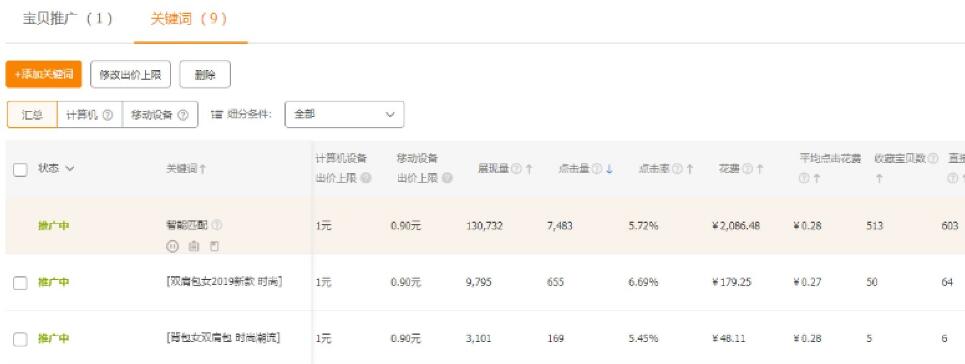The height and width of the screenshot is (364, 965).
Task: Sort by 平均点击花费 using its arrow
Action: [817, 179]
